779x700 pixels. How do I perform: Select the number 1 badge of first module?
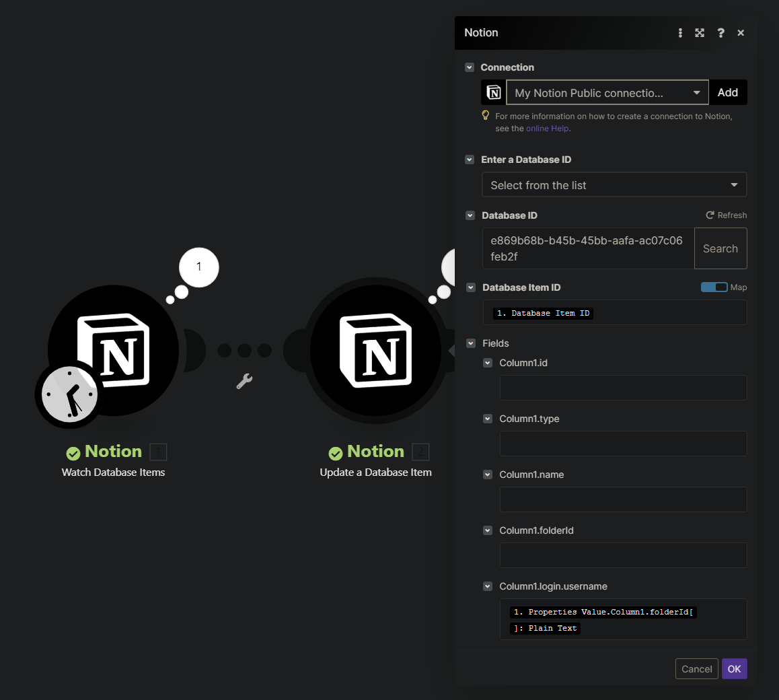pos(159,452)
